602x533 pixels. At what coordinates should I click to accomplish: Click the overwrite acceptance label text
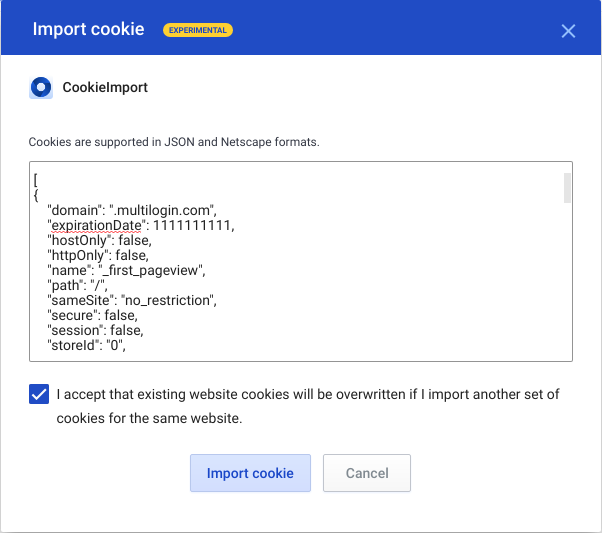click(x=308, y=406)
